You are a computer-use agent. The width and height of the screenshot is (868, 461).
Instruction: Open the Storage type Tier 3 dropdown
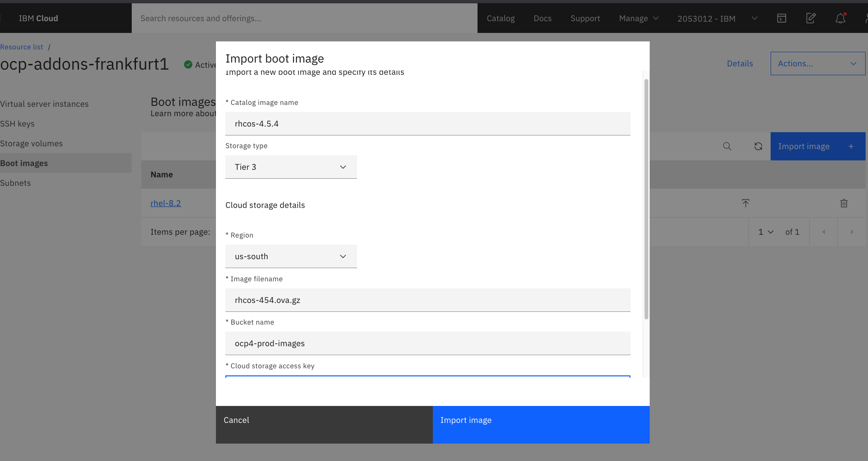(291, 167)
